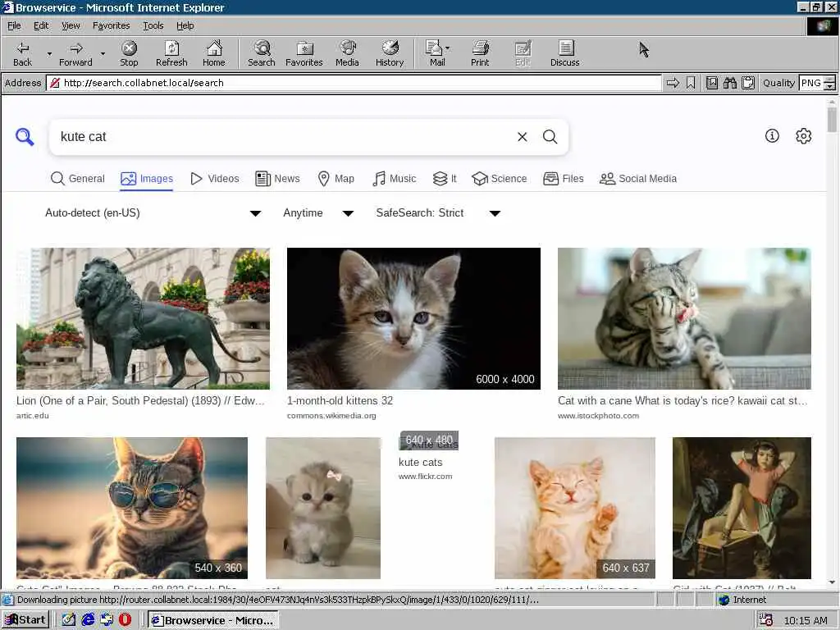This screenshot has width=840, height=630.
Task: Open the Help menu
Action: coord(185,25)
